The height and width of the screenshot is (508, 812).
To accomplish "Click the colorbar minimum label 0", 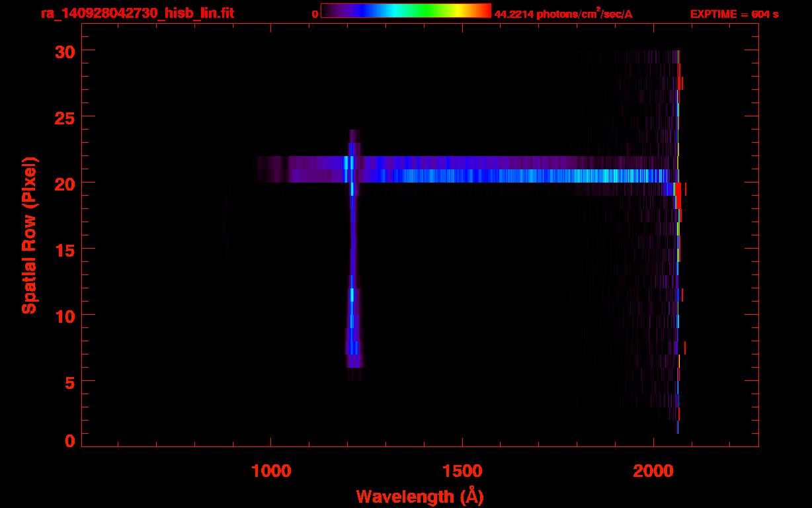I will [x=315, y=14].
